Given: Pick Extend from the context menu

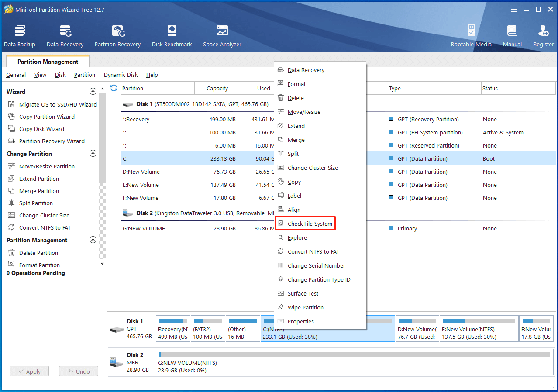Looking at the screenshot, I should pyautogui.click(x=320, y=126).
